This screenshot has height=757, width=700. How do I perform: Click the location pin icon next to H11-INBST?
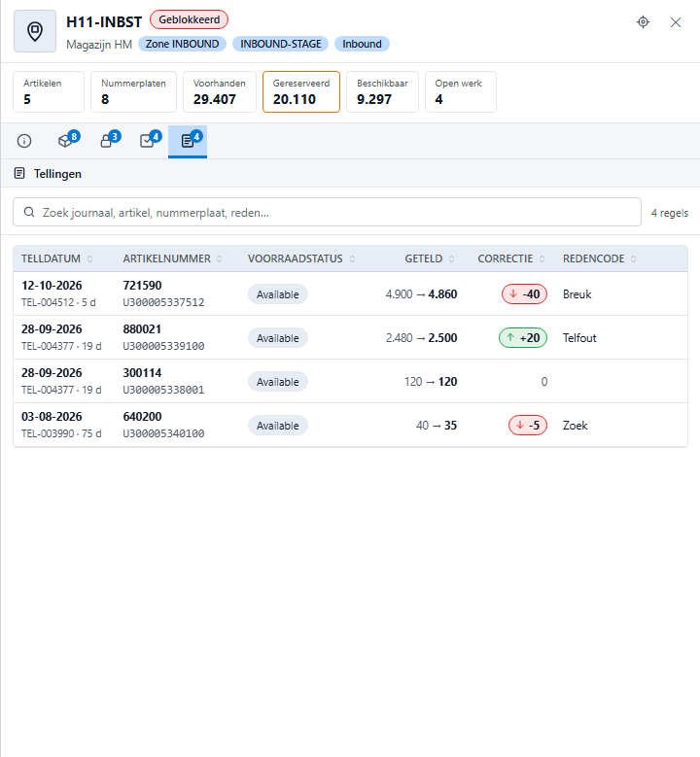pyautogui.click(x=35, y=31)
